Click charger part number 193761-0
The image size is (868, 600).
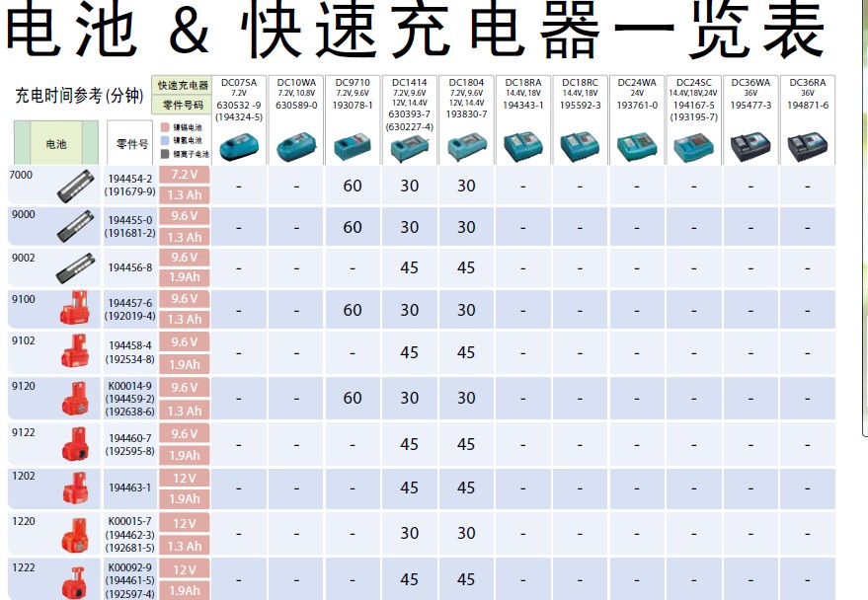tap(637, 105)
